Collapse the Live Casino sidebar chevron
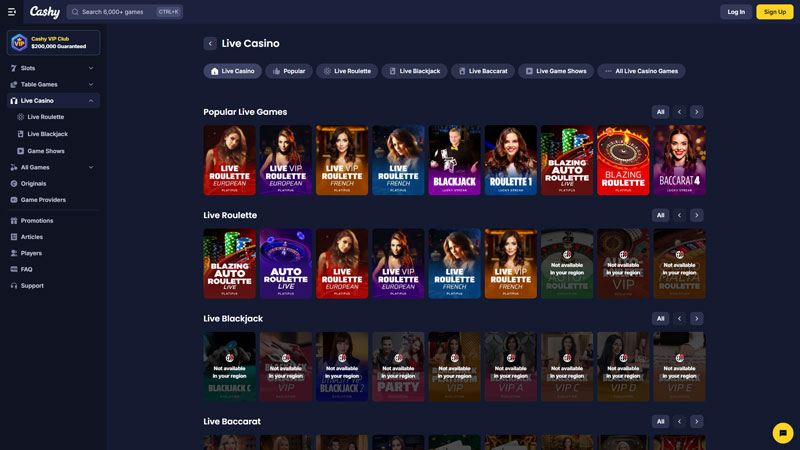800x450 pixels. click(x=91, y=101)
